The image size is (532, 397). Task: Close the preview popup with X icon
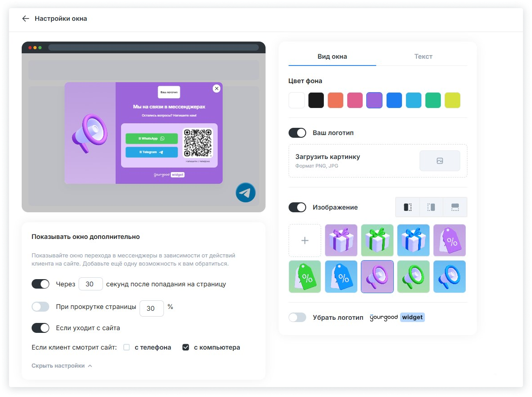[x=216, y=89]
